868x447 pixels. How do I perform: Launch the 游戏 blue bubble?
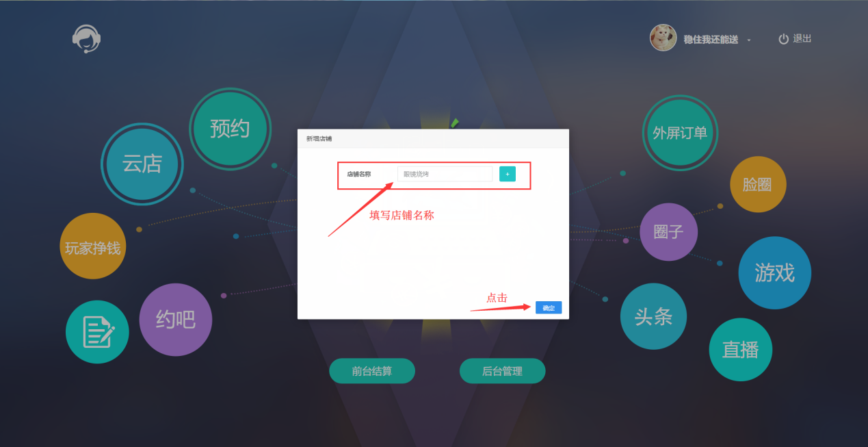(x=775, y=272)
